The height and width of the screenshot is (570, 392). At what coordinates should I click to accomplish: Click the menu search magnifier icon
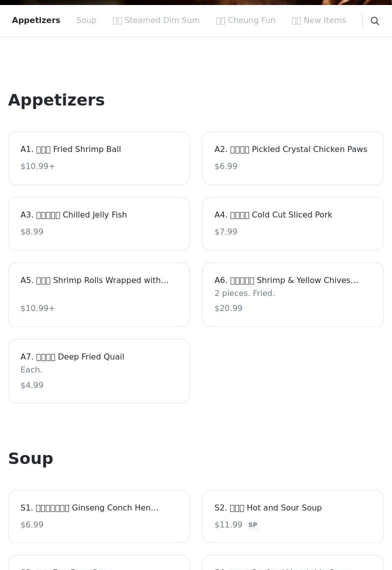coord(375,21)
